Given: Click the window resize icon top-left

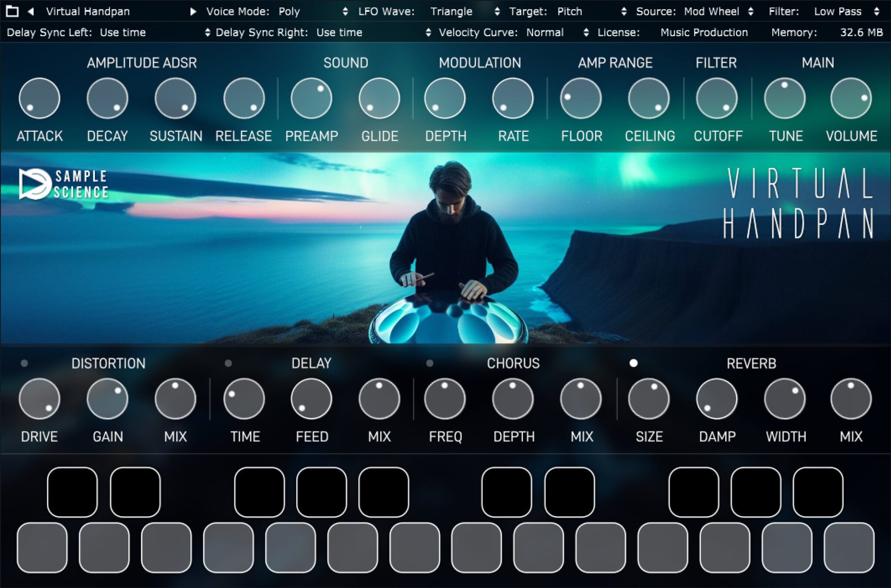Looking at the screenshot, I should (x=13, y=11).
